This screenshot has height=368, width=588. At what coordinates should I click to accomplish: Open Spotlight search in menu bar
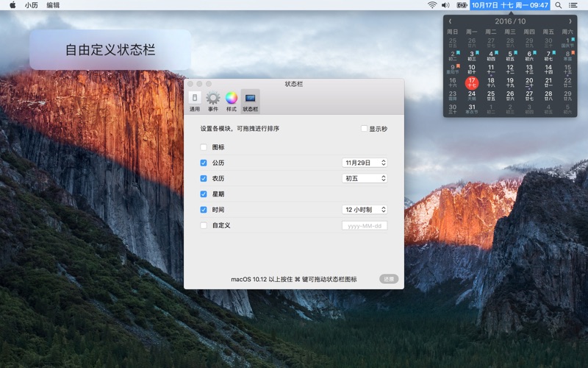pyautogui.click(x=559, y=5)
